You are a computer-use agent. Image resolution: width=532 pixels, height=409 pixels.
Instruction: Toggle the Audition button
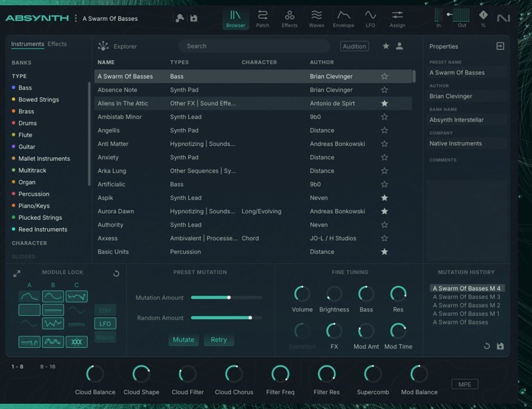click(x=354, y=46)
